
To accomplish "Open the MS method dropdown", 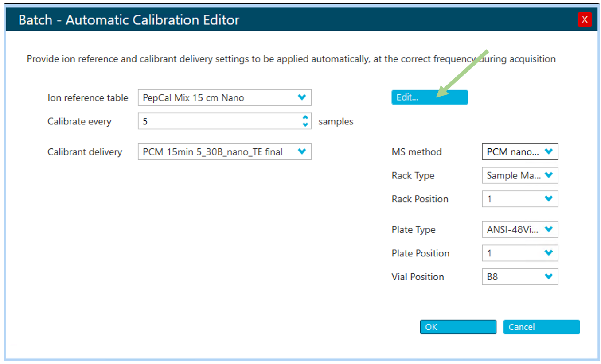I will pyautogui.click(x=519, y=152).
